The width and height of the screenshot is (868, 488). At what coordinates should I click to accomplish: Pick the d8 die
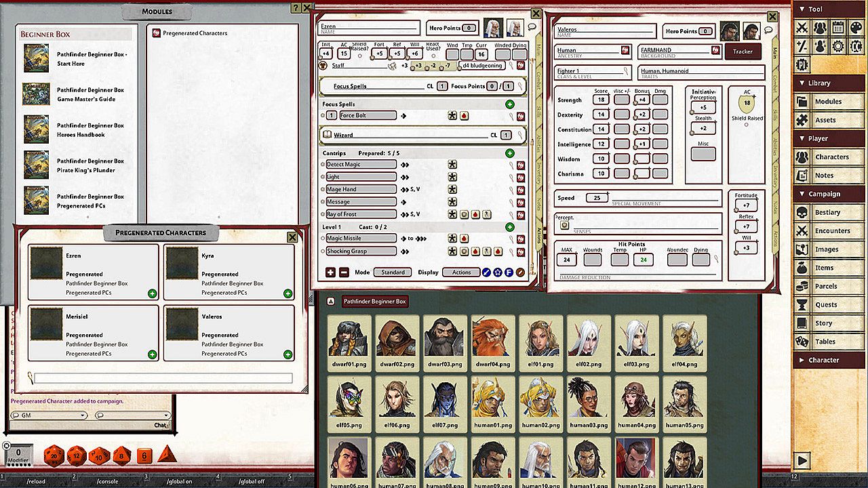[122, 455]
